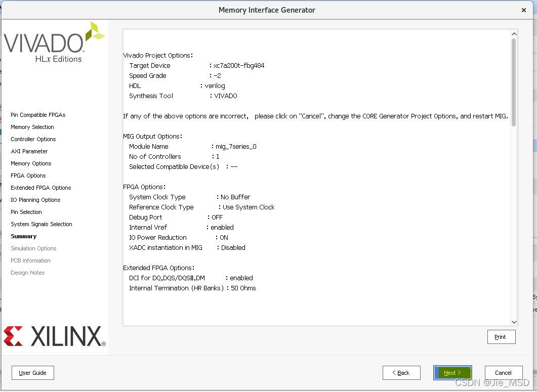Select Extended FPGA Options step
537x392 pixels.
coord(41,188)
